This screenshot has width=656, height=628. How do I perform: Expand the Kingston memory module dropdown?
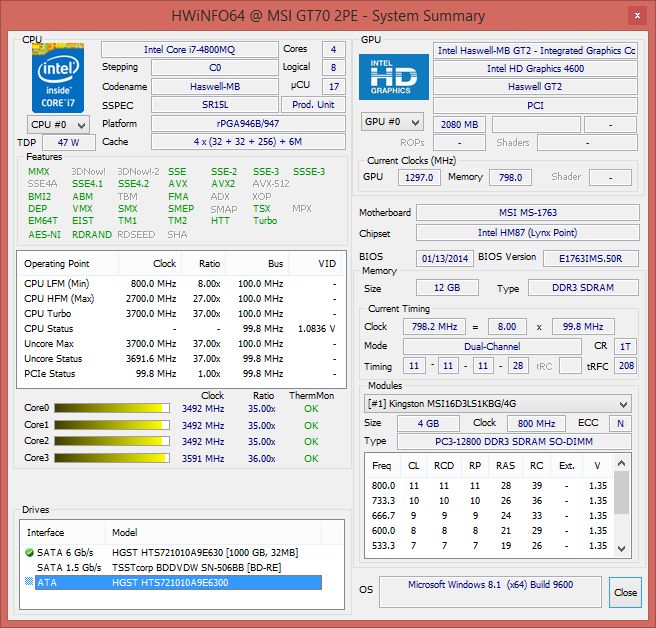pyautogui.click(x=497, y=404)
